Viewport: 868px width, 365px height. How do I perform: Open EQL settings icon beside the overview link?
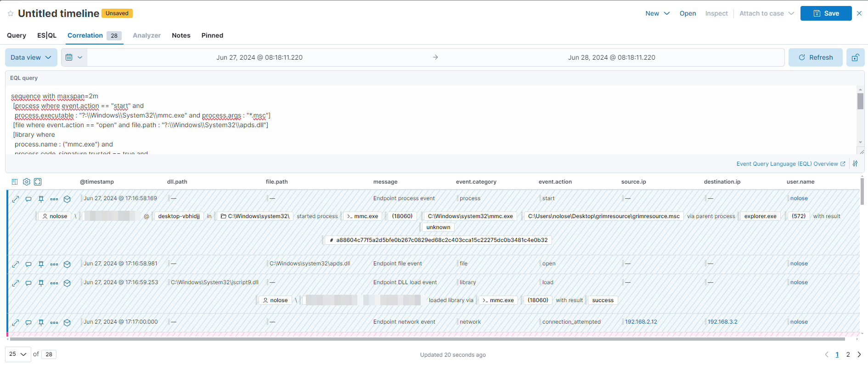[855, 164]
